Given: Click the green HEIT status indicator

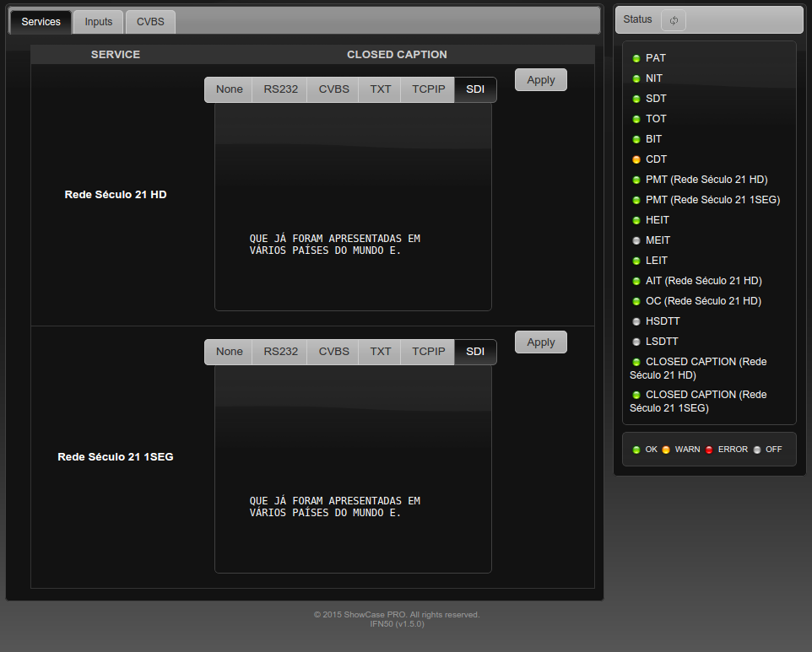Looking at the screenshot, I should tap(636, 220).
